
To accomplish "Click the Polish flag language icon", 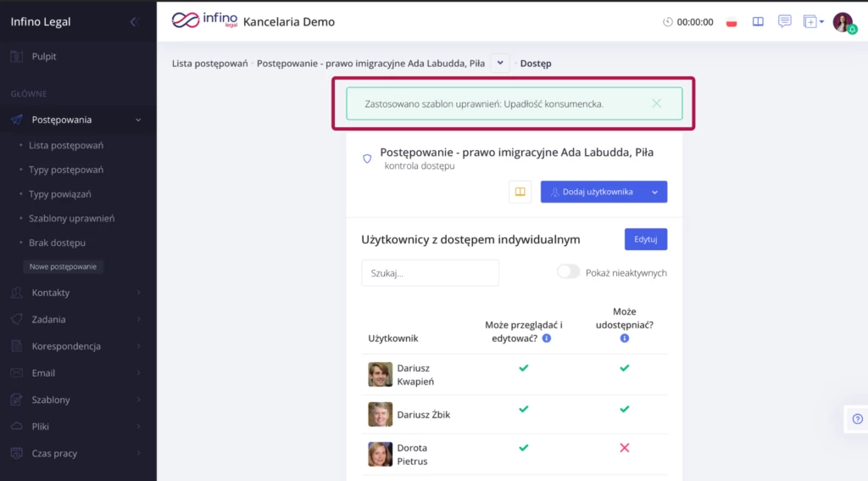I will [732, 22].
